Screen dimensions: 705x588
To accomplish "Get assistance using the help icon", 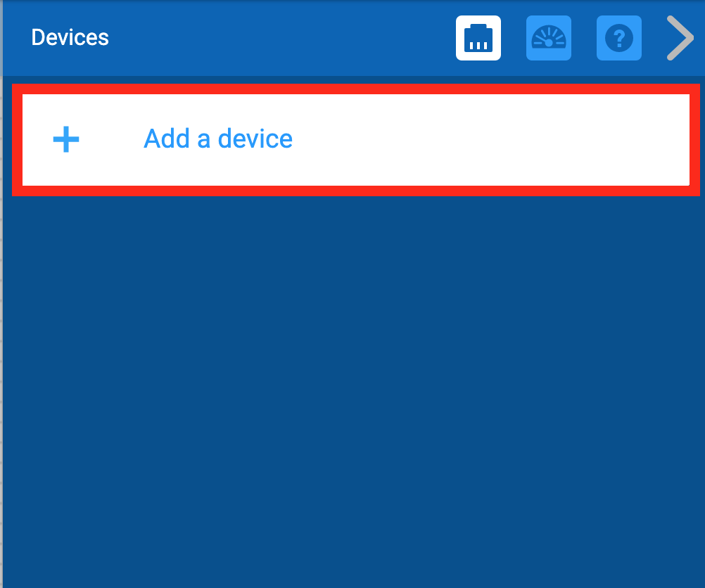I will (x=618, y=38).
